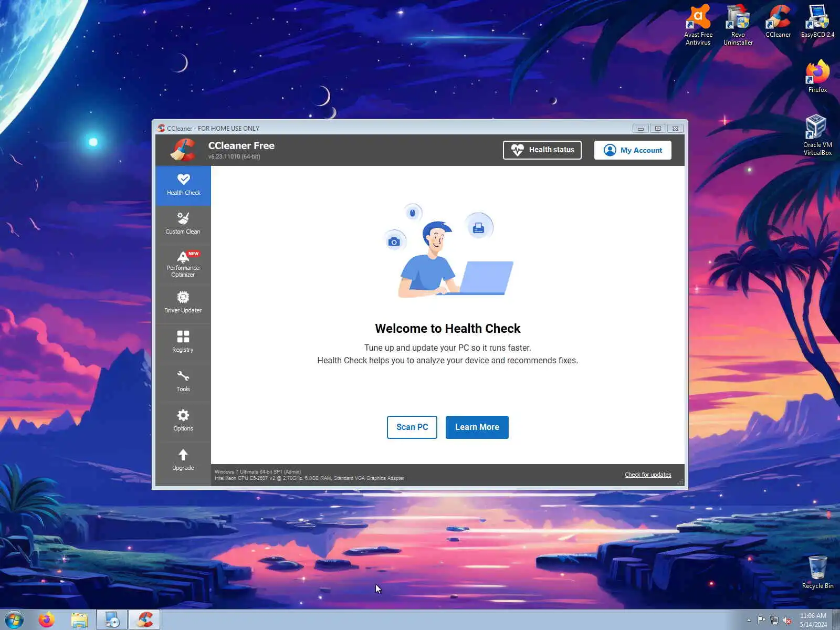Click the "CCleaner Free" header title

[x=241, y=145]
